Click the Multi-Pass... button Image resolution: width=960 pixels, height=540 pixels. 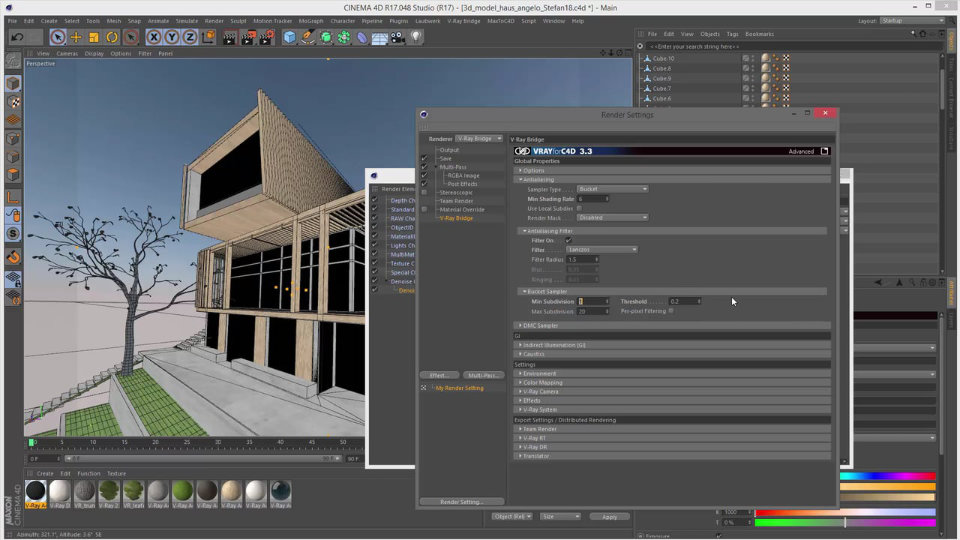point(483,375)
